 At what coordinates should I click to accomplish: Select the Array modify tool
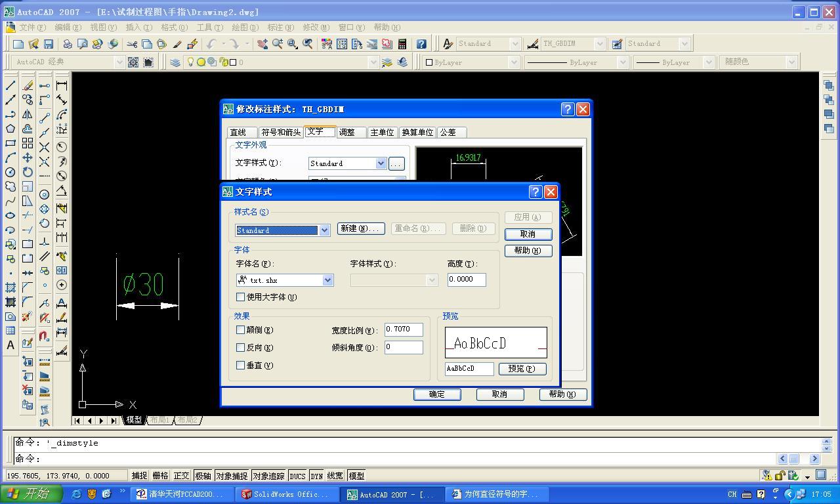28,143
